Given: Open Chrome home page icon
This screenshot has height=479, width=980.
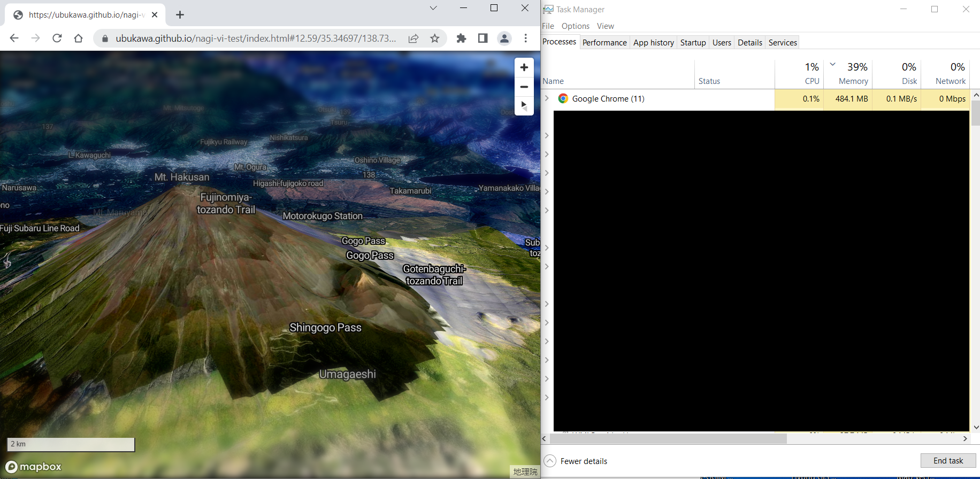Looking at the screenshot, I should [78, 38].
